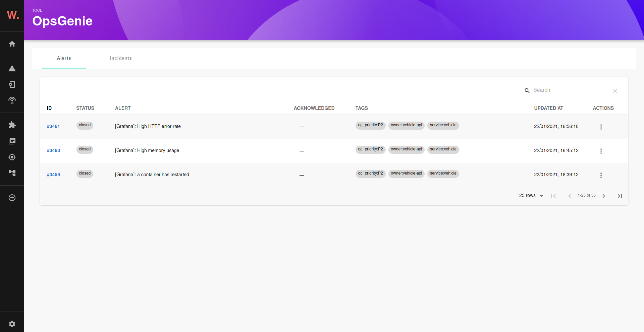
Task: Go to the previous page of alerts
Action: pos(570,196)
